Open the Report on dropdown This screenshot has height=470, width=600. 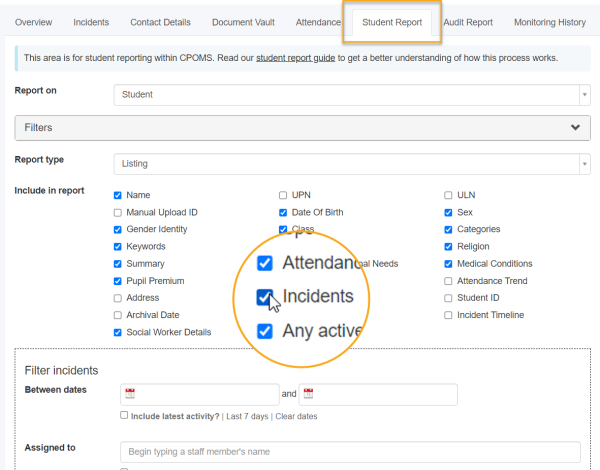pos(351,95)
